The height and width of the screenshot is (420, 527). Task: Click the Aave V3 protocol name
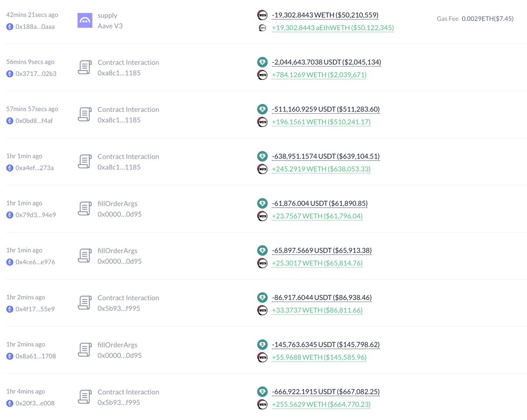pos(110,26)
